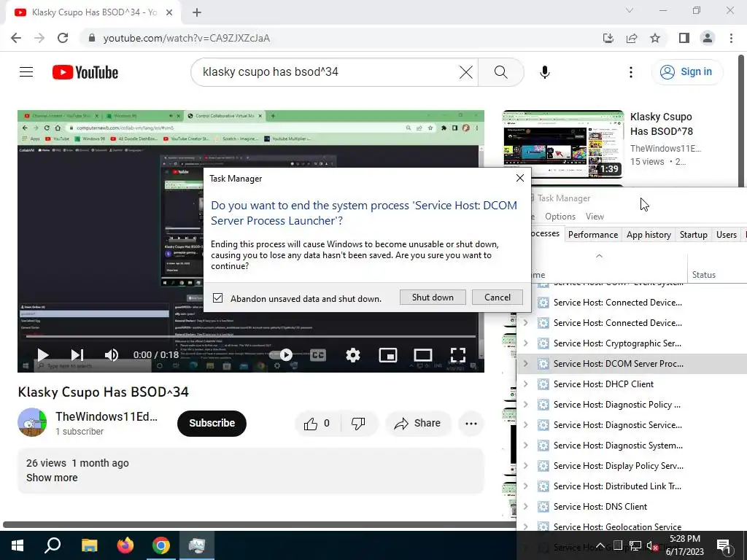Viewport: 747px width, 560px height.
Task: Click the address bar URL
Action: tap(187, 38)
